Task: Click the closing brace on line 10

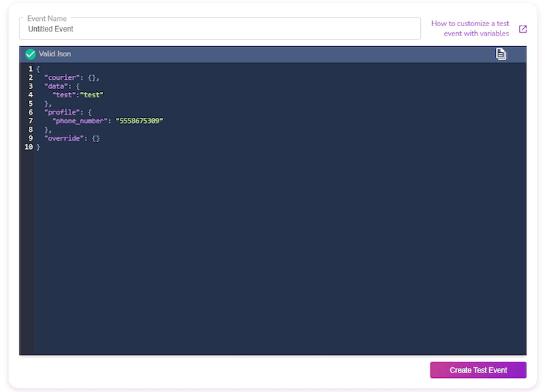Action: (38, 147)
